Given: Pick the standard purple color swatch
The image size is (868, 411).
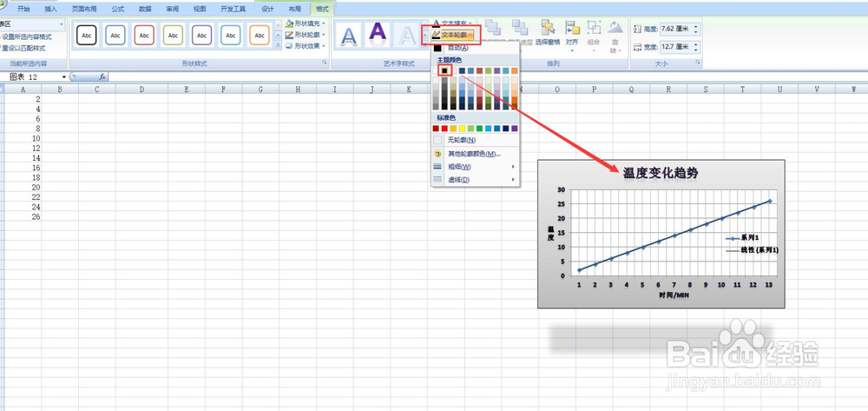Looking at the screenshot, I should click(x=514, y=129).
